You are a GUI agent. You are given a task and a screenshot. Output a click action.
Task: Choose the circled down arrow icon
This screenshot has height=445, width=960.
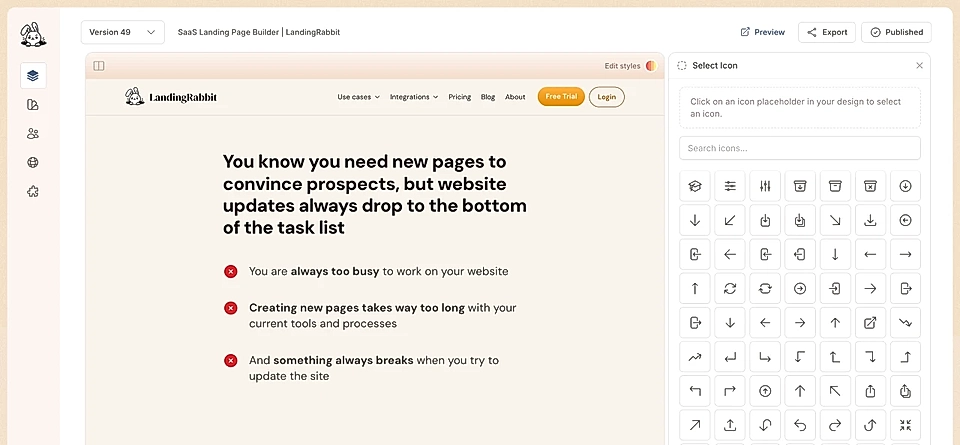click(x=906, y=186)
